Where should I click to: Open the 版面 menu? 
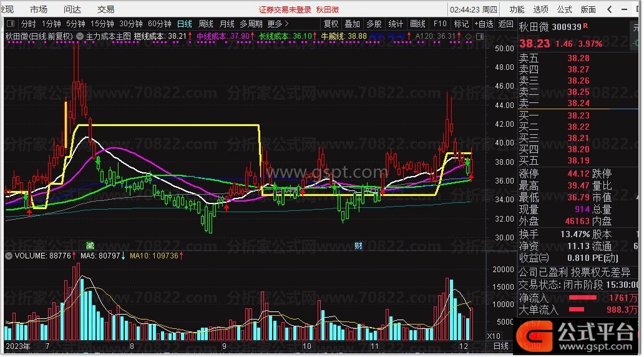point(588,9)
